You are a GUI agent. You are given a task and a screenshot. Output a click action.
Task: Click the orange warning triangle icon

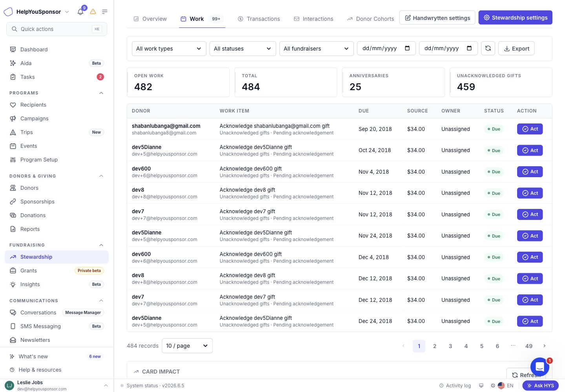[x=93, y=12]
